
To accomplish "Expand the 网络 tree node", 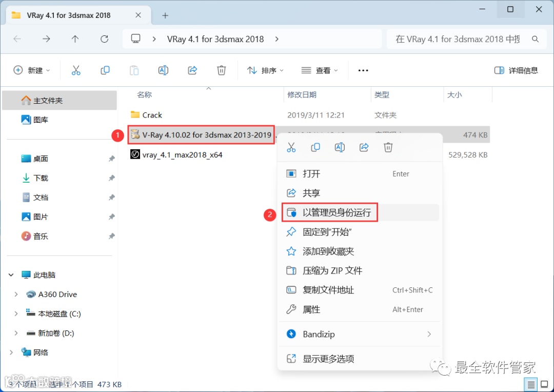I will (11, 352).
